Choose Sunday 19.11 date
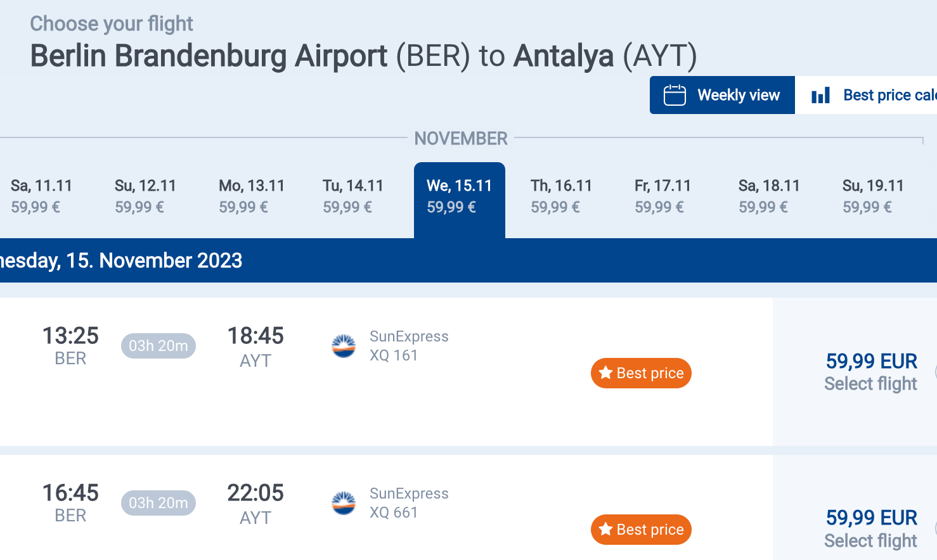The width and height of the screenshot is (937, 560). point(873,196)
